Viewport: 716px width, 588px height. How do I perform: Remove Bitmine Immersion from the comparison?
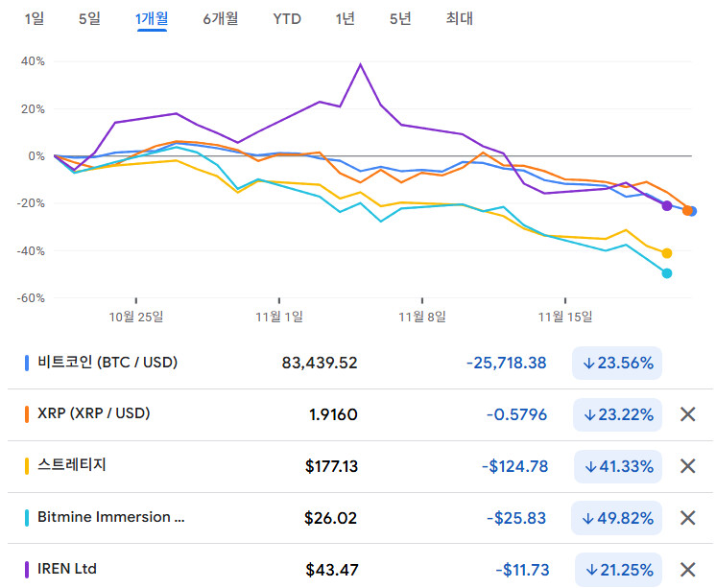[x=687, y=518]
